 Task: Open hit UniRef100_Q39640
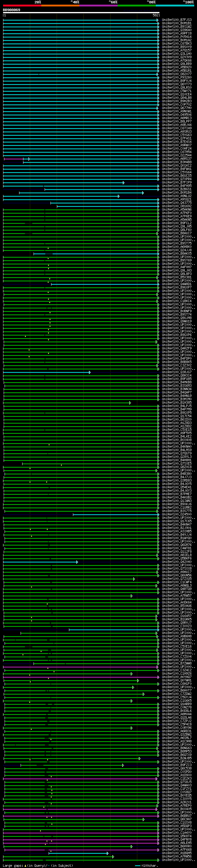pyautogui.click(x=177, y=30)
